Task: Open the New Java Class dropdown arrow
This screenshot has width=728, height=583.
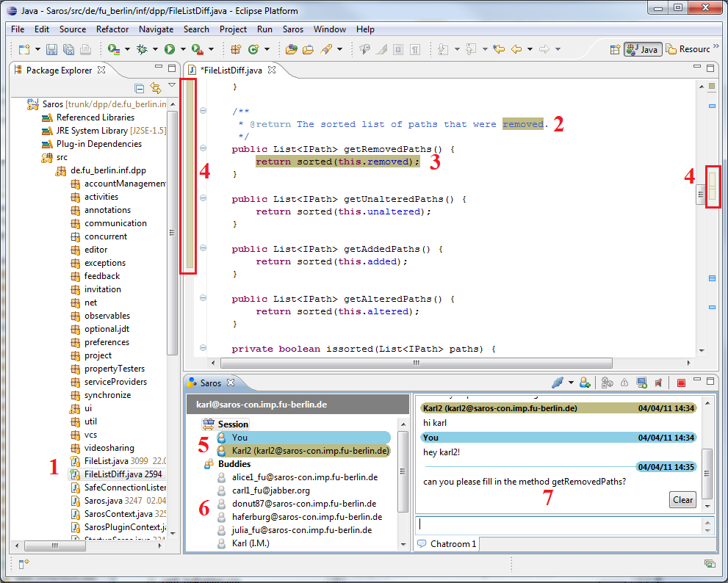Action: [267, 49]
